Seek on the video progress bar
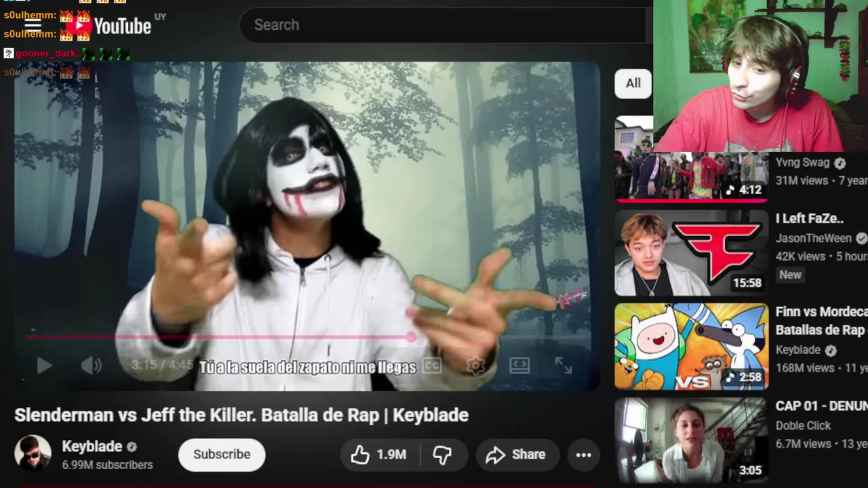868x488 pixels. [x=307, y=337]
